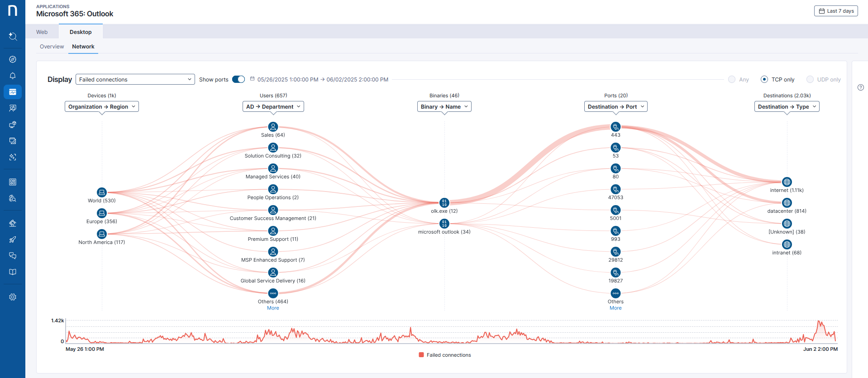Select the TCP only radio button
Viewport: 868px width, 378px height.
tap(764, 79)
